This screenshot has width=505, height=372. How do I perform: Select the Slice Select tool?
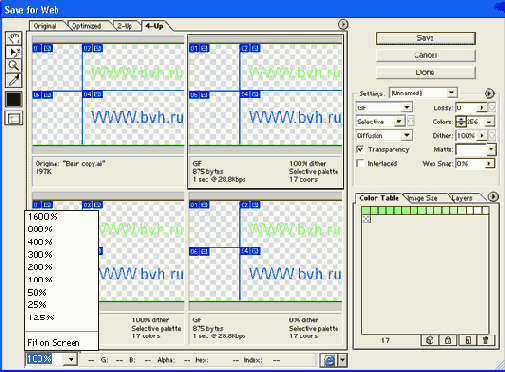coord(14,52)
